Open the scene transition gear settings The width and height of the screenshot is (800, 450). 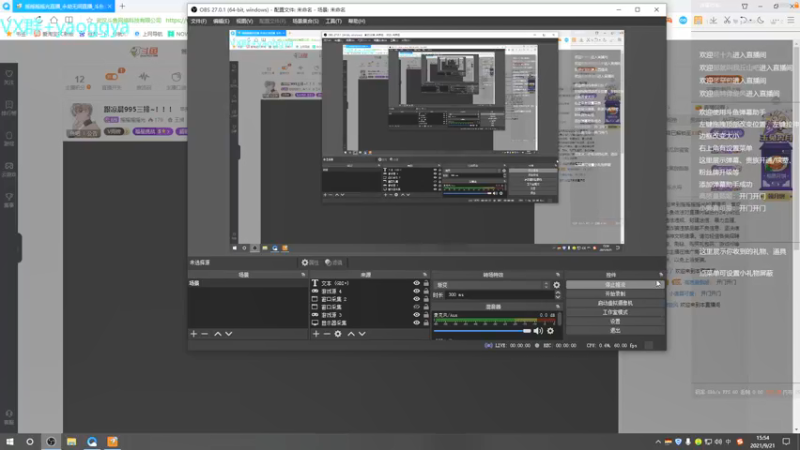pos(557,285)
